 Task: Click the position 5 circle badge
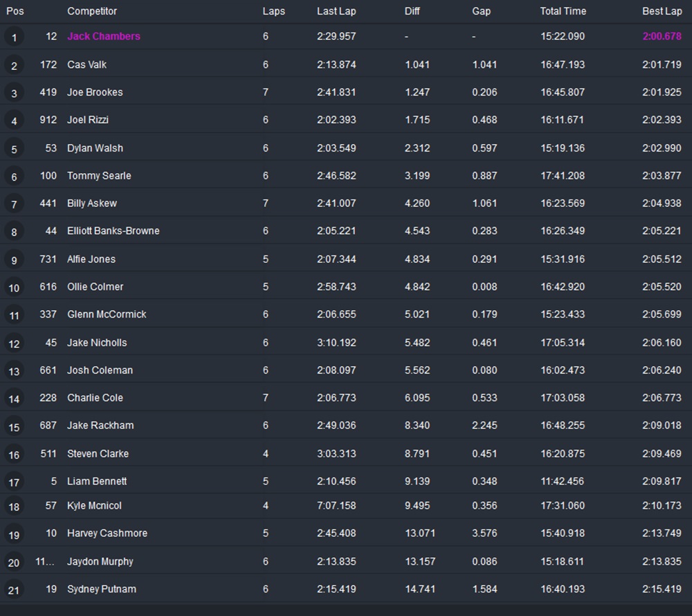pos(14,149)
